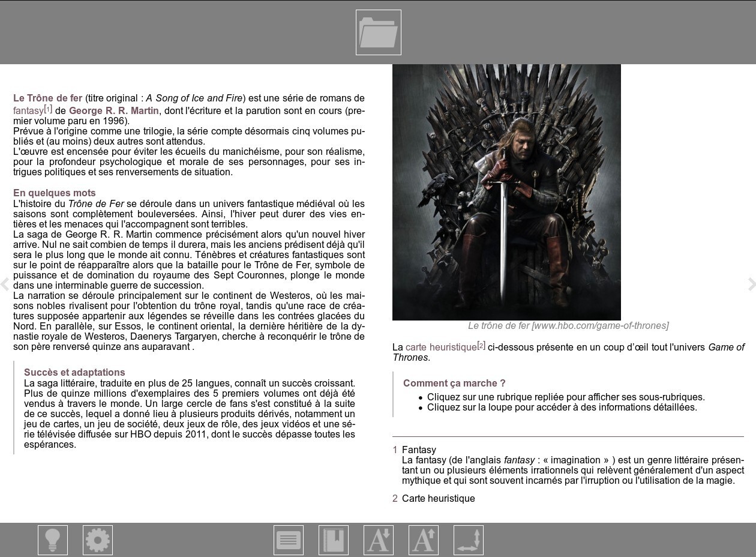Click footnote number 2 beside Carte heuristique
756x557 pixels.
pyautogui.click(x=395, y=498)
